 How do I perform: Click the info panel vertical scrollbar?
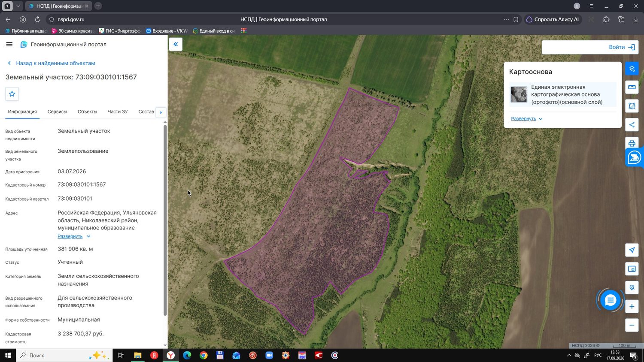tap(165, 220)
